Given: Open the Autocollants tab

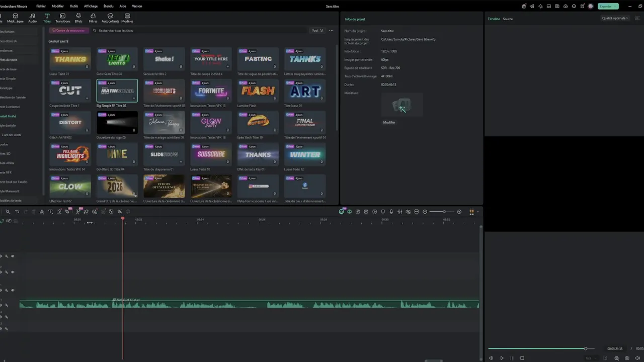Looking at the screenshot, I should (x=110, y=18).
